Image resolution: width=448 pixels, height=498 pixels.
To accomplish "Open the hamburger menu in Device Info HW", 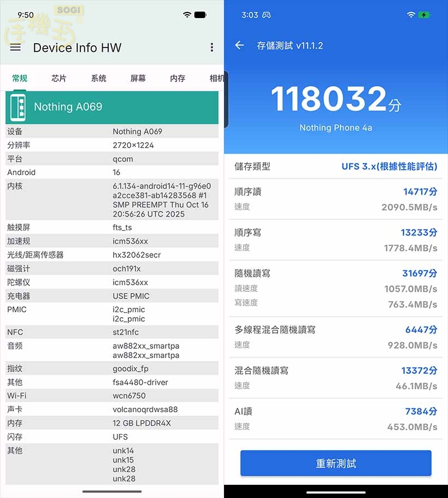I will [15, 48].
